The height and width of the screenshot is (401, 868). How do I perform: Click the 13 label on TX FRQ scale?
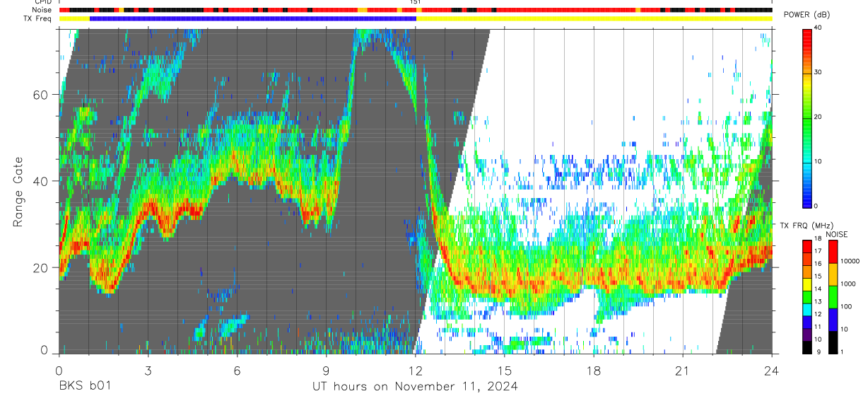click(x=818, y=302)
